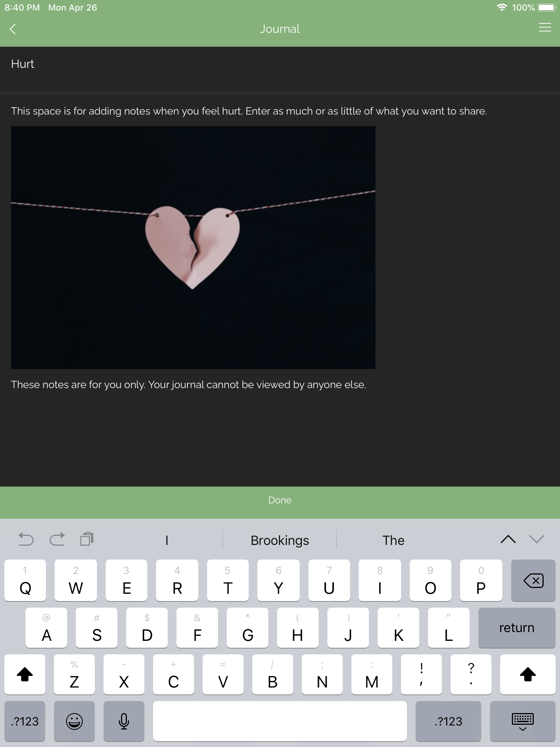
Task: Choose the 'Brookings' suggestion
Action: 280,540
